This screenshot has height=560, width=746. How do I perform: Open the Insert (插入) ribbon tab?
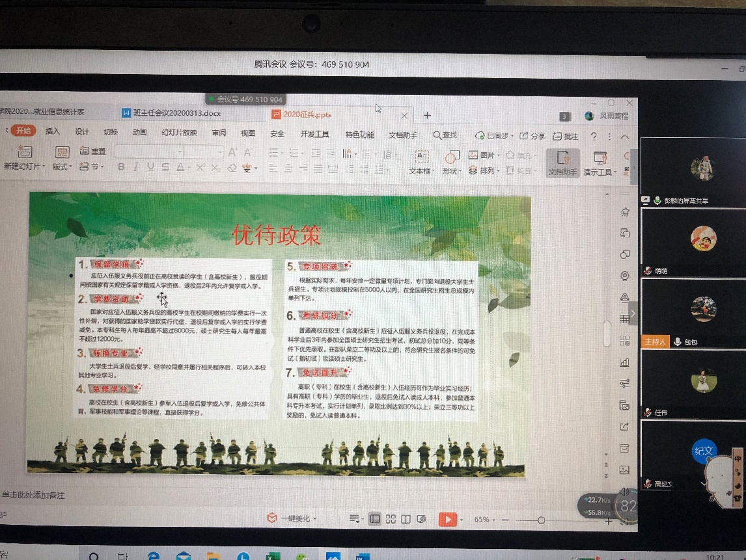click(x=52, y=132)
